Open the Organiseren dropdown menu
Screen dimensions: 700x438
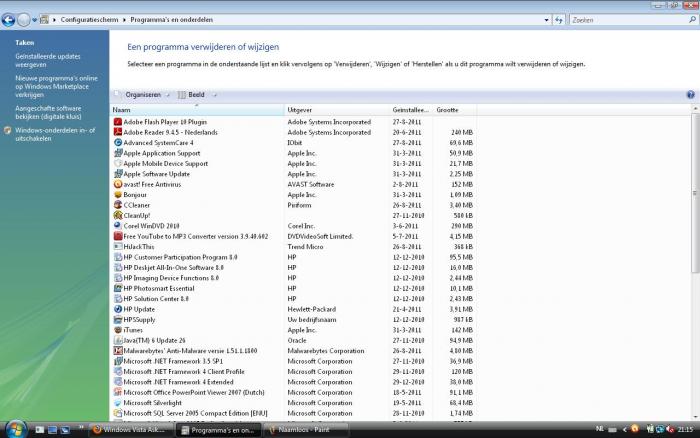click(142, 95)
